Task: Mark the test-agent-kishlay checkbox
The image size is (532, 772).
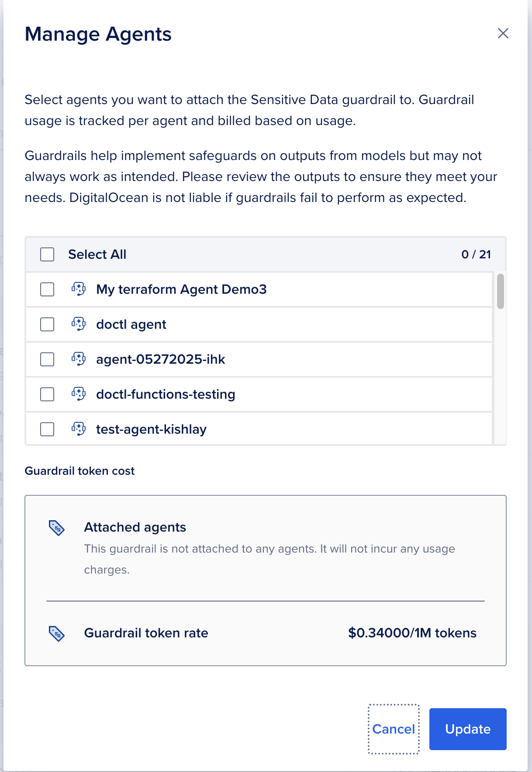Action: pos(47,429)
